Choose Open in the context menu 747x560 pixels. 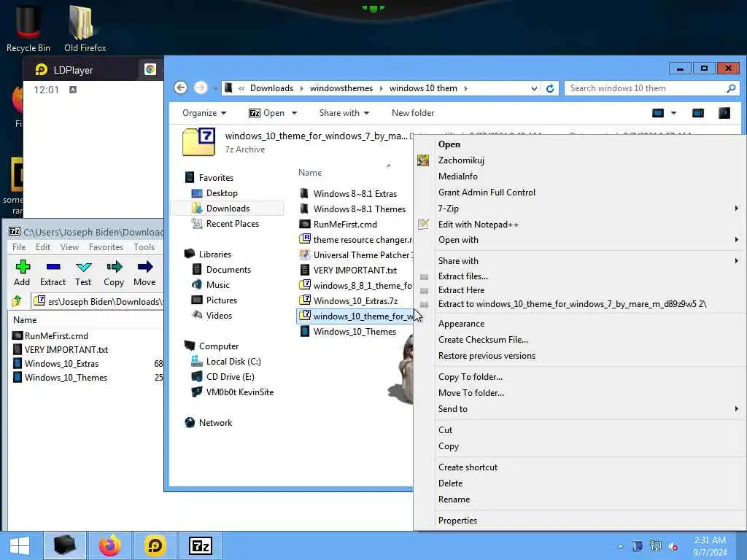click(x=449, y=144)
